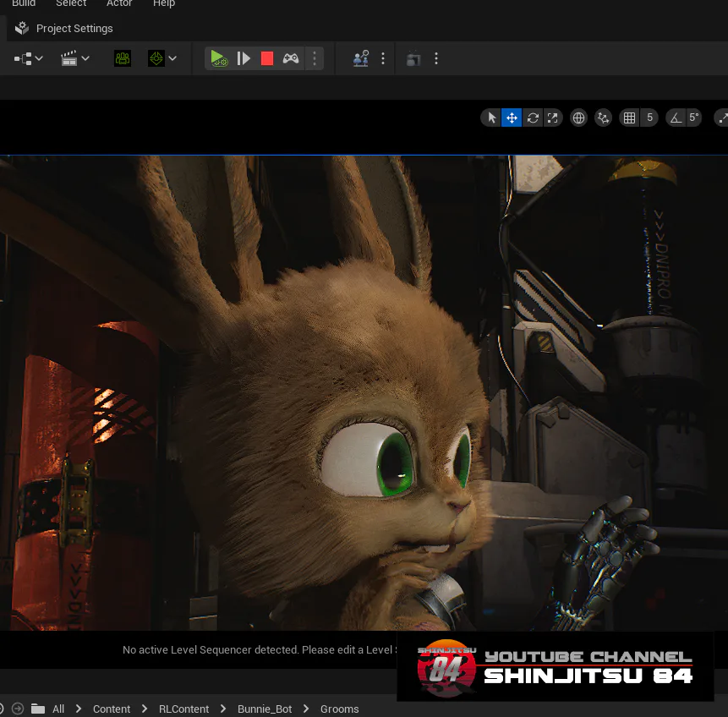Expand the Cinematics dropdown arrow
Image resolution: width=728 pixels, height=717 pixels.
[85, 58]
